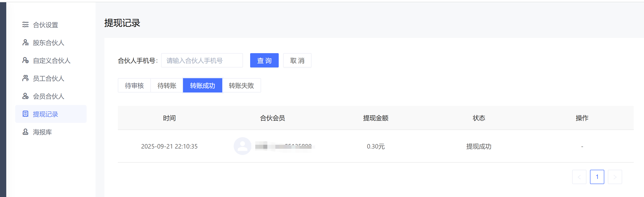Click the 自定义合伙人 sidebar icon
The image size is (644, 197).
pyautogui.click(x=25, y=60)
